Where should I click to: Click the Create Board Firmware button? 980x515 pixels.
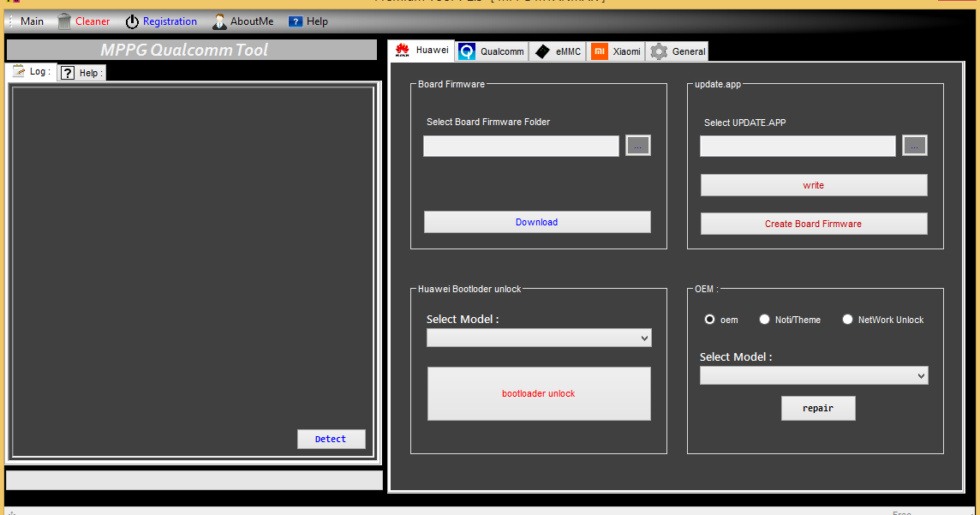(x=814, y=224)
